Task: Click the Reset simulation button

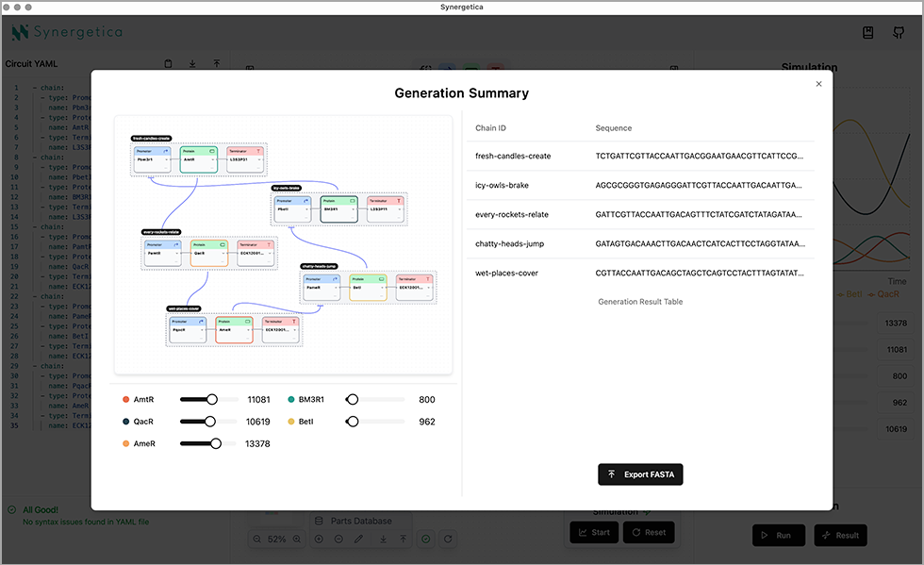Action: [x=649, y=533]
